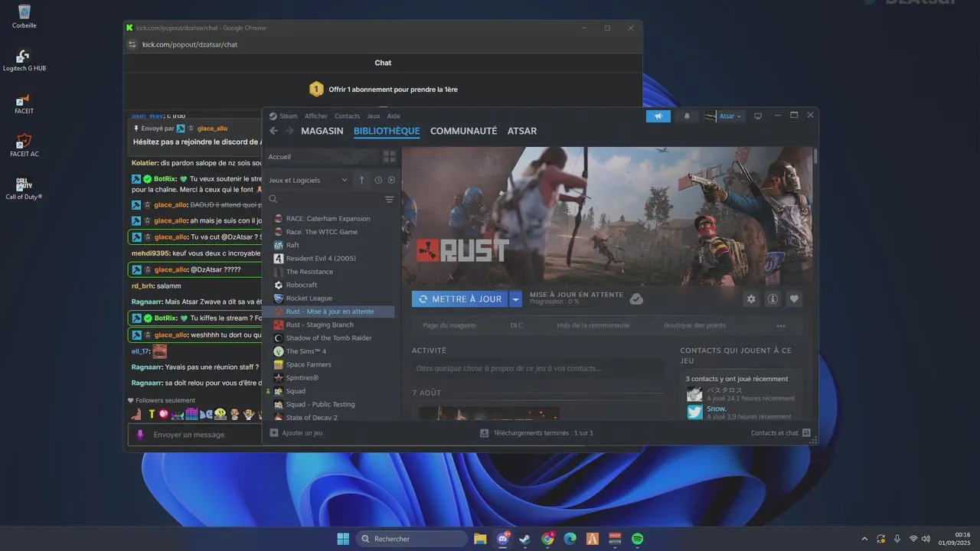Click The Sims 4 game icon
980x551 pixels.
279,351
